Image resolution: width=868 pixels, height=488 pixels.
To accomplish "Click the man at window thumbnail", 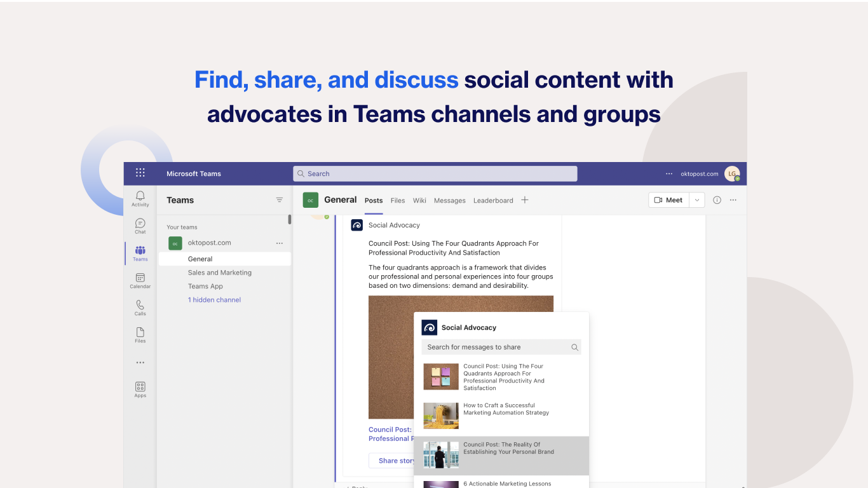I will [441, 455].
